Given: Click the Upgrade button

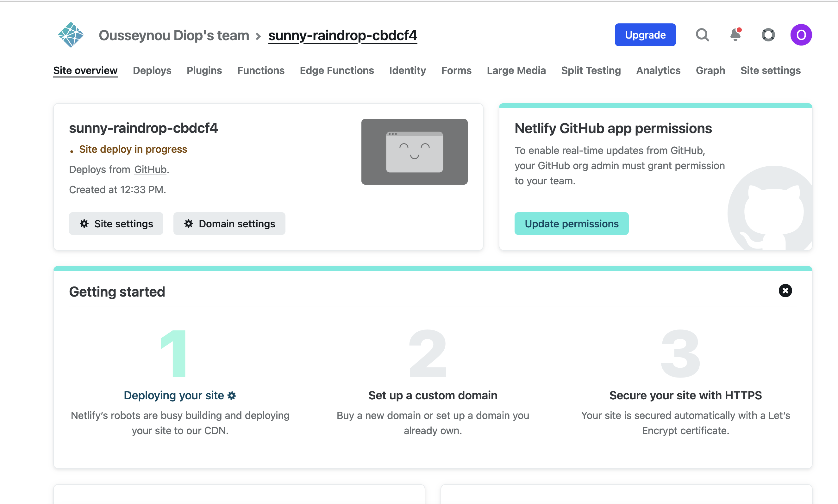Looking at the screenshot, I should point(645,35).
